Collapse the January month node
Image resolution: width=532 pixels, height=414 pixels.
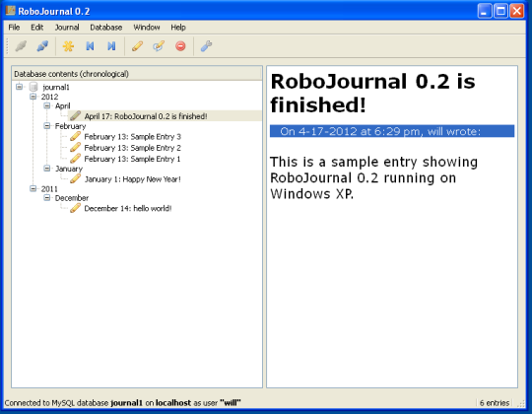tap(47, 169)
